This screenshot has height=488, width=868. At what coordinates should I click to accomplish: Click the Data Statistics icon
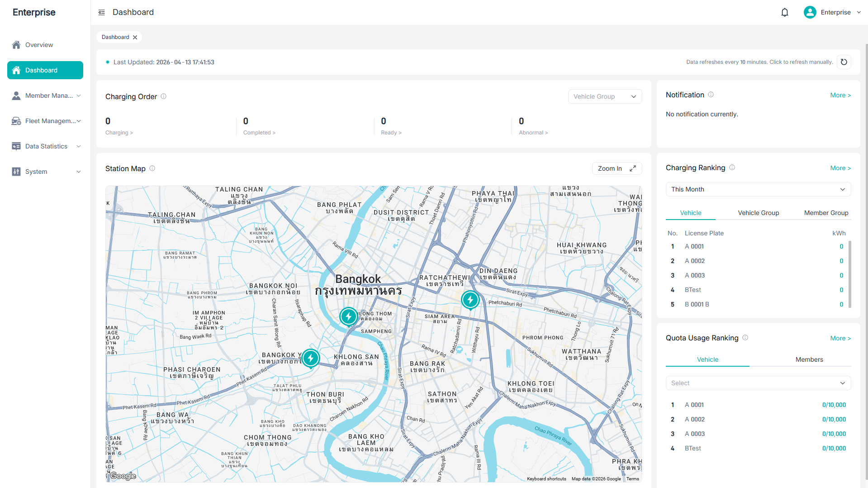[16, 146]
